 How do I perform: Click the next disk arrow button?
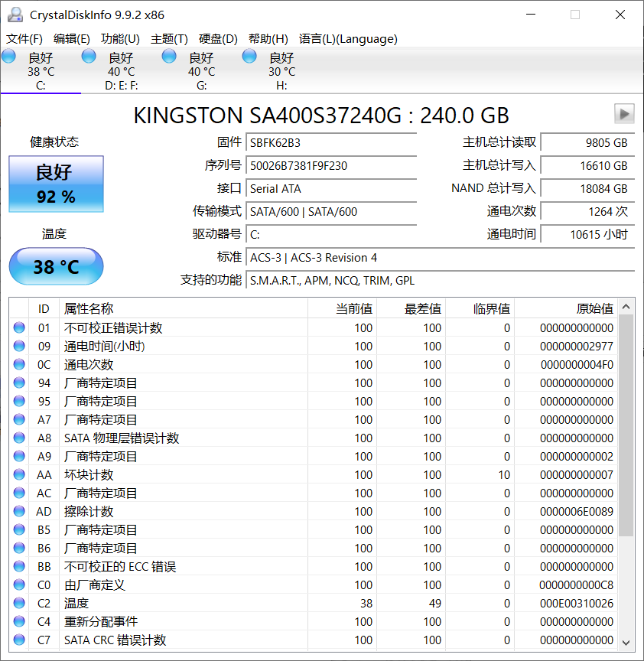pyautogui.click(x=624, y=114)
